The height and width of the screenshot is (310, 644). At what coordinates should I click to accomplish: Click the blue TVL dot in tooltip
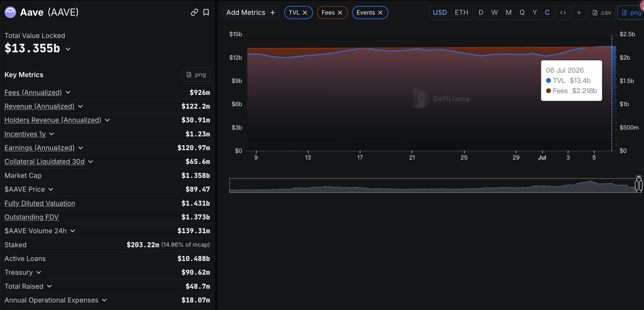tap(548, 81)
